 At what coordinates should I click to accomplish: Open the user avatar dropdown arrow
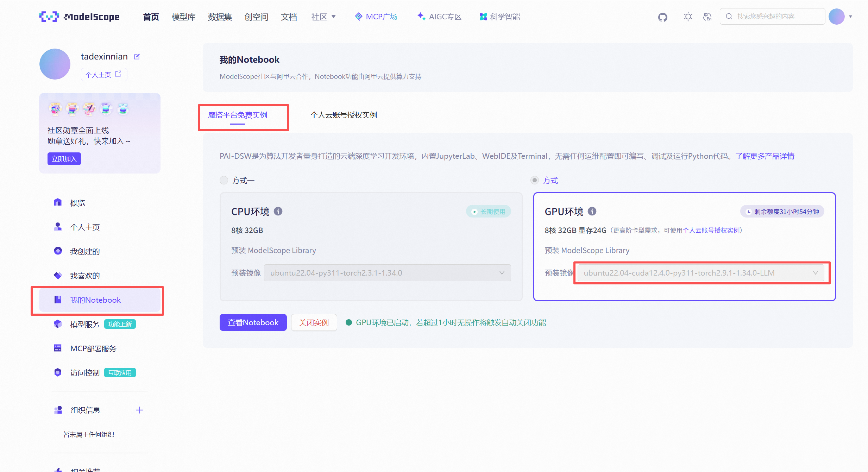(x=850, y=17)
